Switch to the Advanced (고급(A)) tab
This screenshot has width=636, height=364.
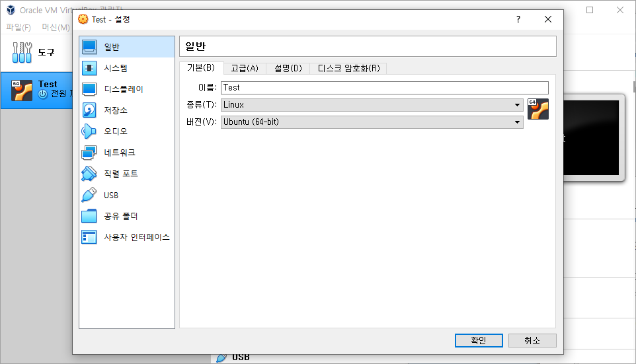click(245, 69)
